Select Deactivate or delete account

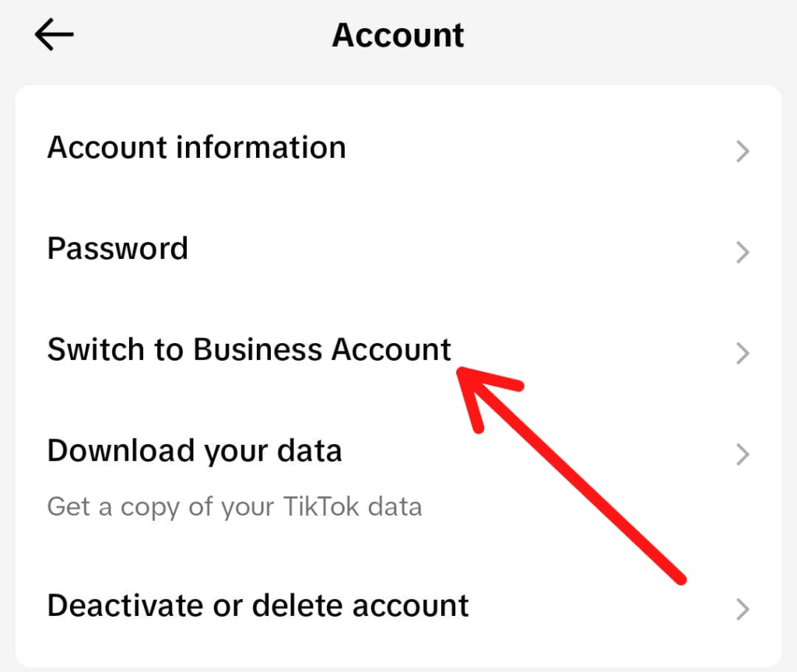398,606
